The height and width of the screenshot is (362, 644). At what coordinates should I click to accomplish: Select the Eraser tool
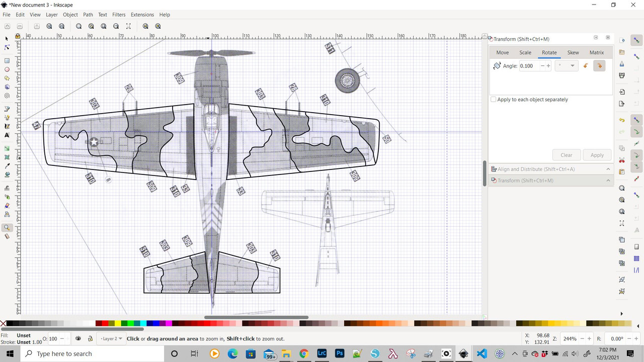click(7, 205)
